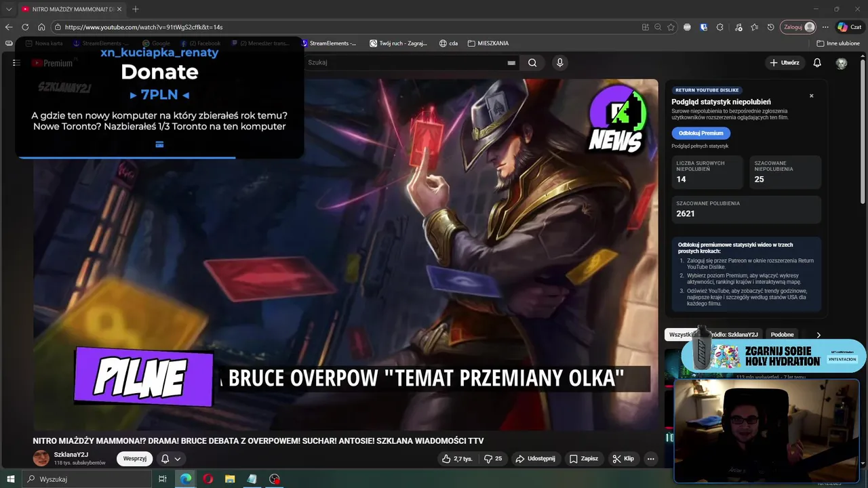Open the browser home page icon
Viewport: 868px width, 488px height.
[41, 27]
